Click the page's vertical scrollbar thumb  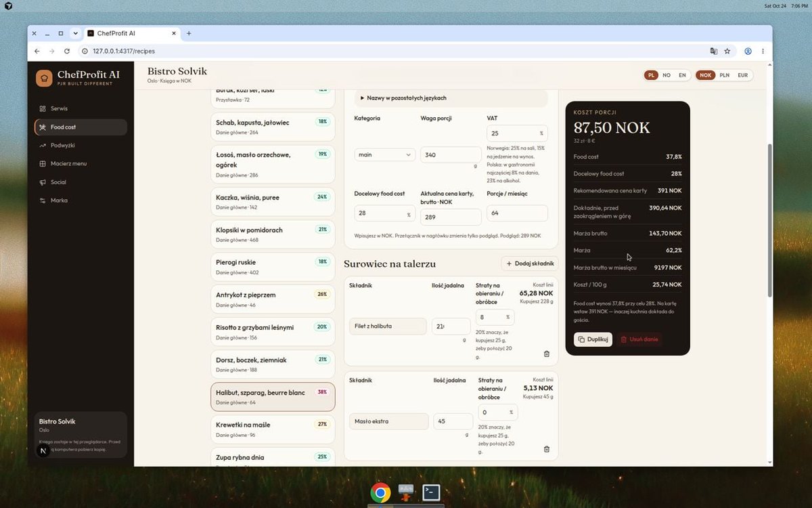769,220
